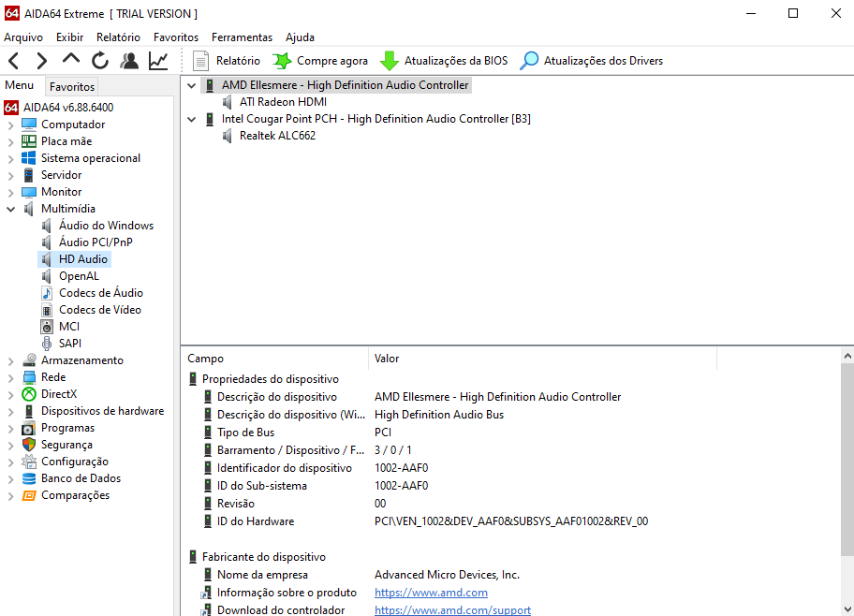Open Atualizações da BIOS
This screenshot has width=854, height=616.
click(443, 61)
